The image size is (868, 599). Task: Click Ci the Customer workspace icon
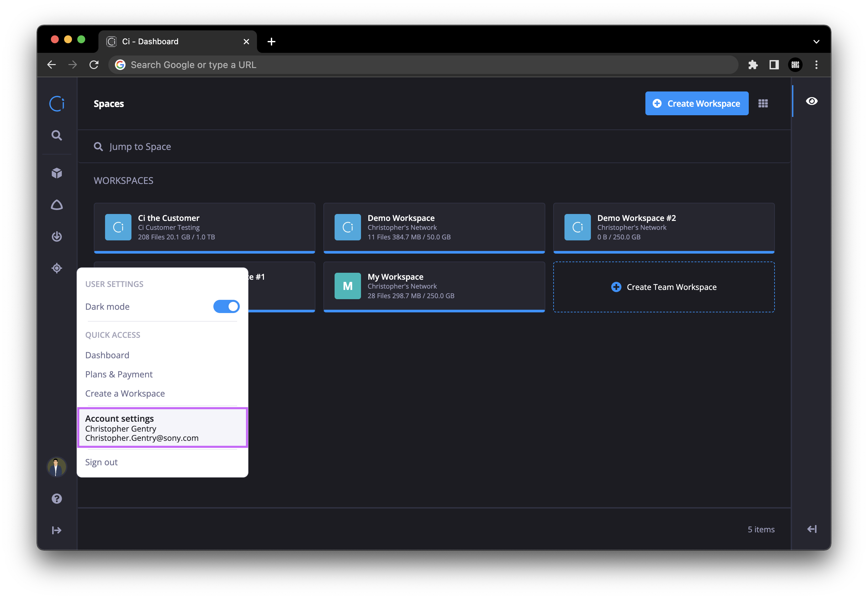[x=118, y=228]
